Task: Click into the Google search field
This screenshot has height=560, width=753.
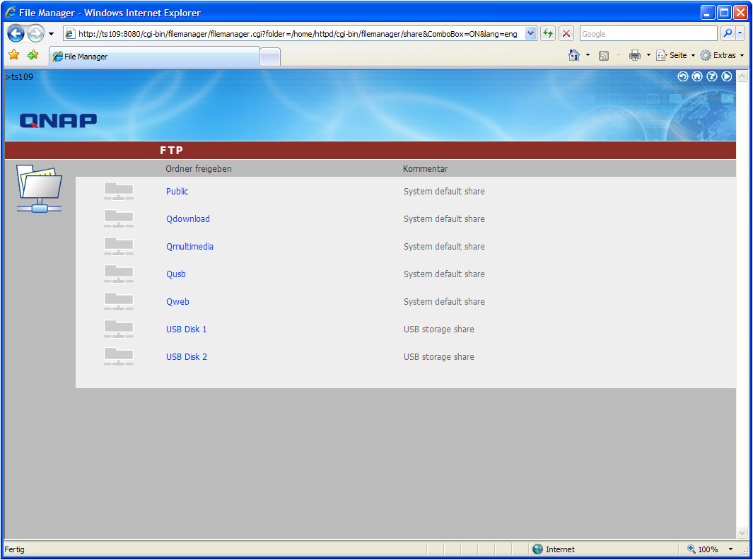Action: click(648, 34)
